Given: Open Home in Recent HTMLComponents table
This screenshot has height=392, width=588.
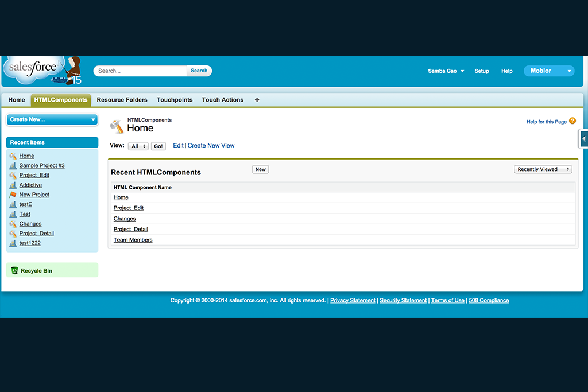Looking at the screenshot, I should point(121,197).
